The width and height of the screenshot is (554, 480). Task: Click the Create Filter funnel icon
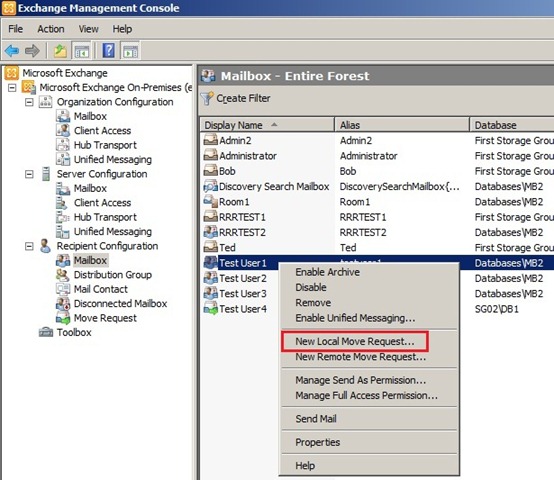207,99
